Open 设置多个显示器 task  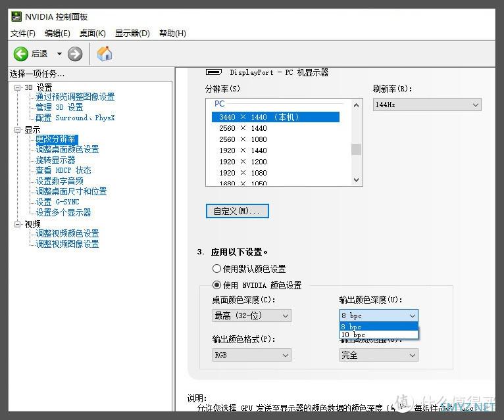click(63, 212)
